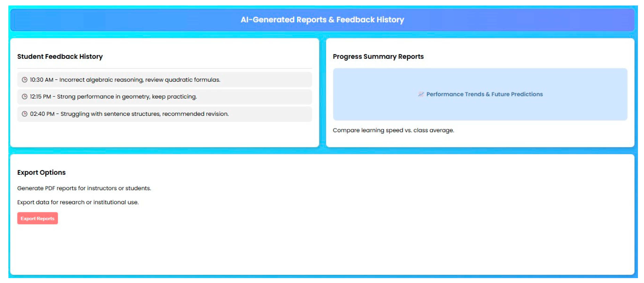
Task: Click 'Export data for research or institutional use.'
Action: 78,202
